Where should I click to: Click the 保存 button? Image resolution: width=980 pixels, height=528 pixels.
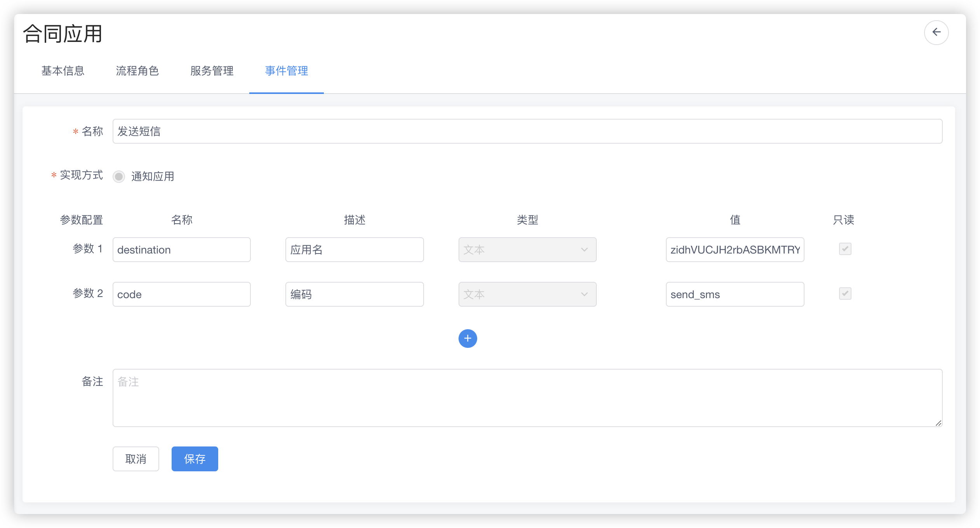[x=195, y=459]
